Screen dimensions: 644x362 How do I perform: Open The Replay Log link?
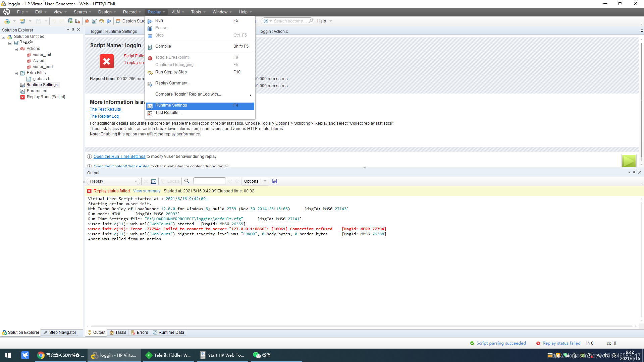(104, 116)
